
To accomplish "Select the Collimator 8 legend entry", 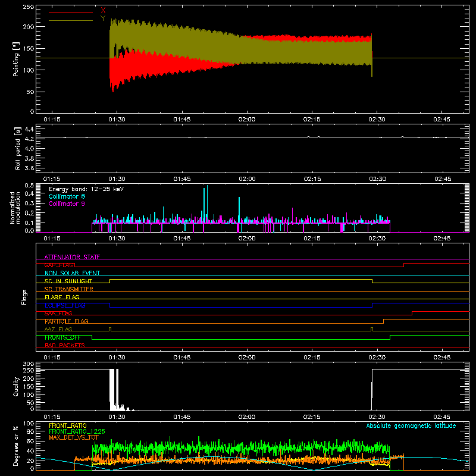I will coord(67,196).
